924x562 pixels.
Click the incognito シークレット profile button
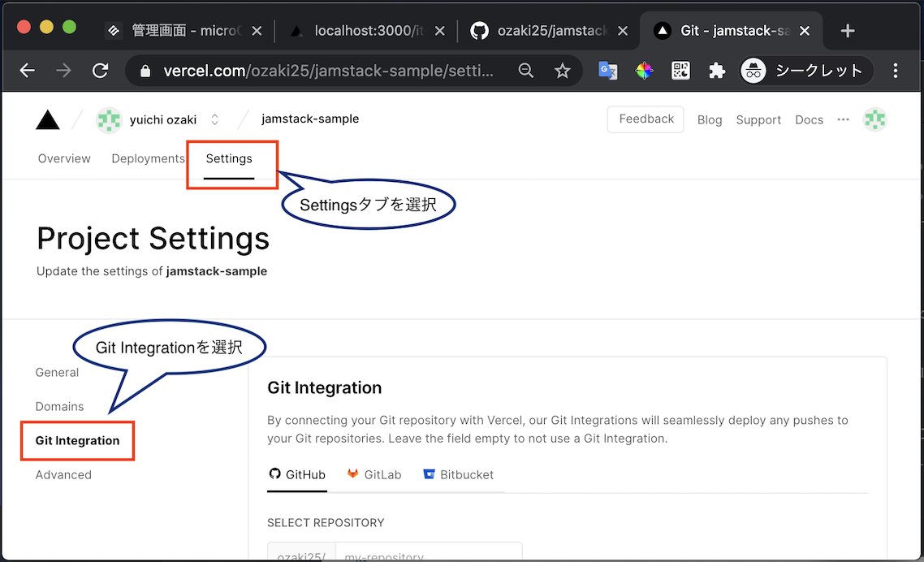(805, 71)
